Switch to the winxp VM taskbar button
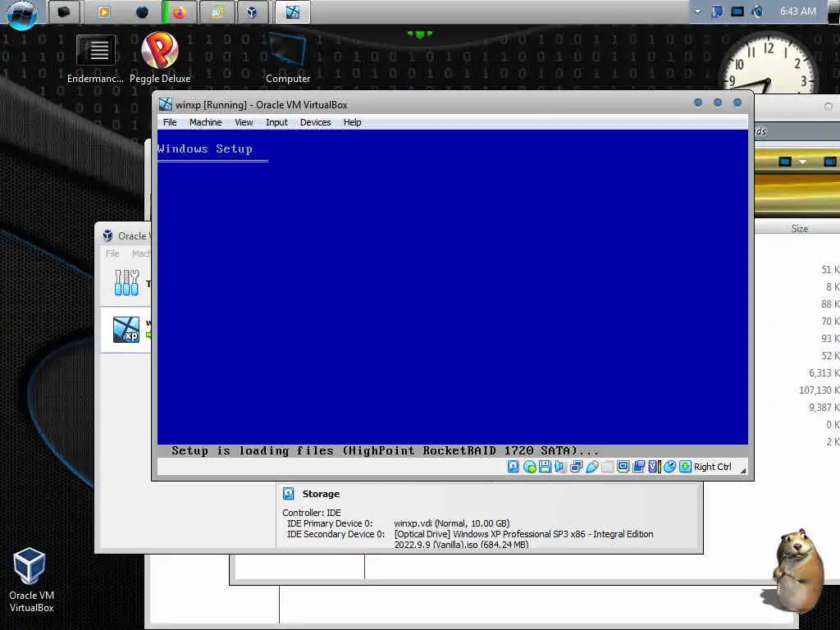Viewport: 840px width, 630px height. point(293,11)
